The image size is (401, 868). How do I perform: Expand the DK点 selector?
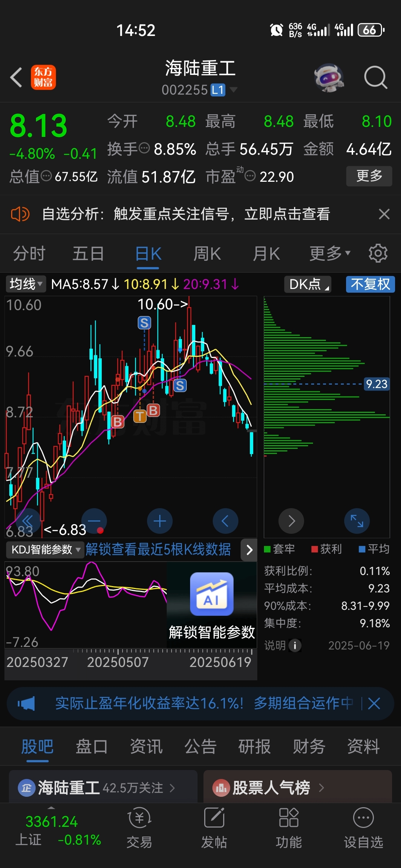tap(308, 284)
